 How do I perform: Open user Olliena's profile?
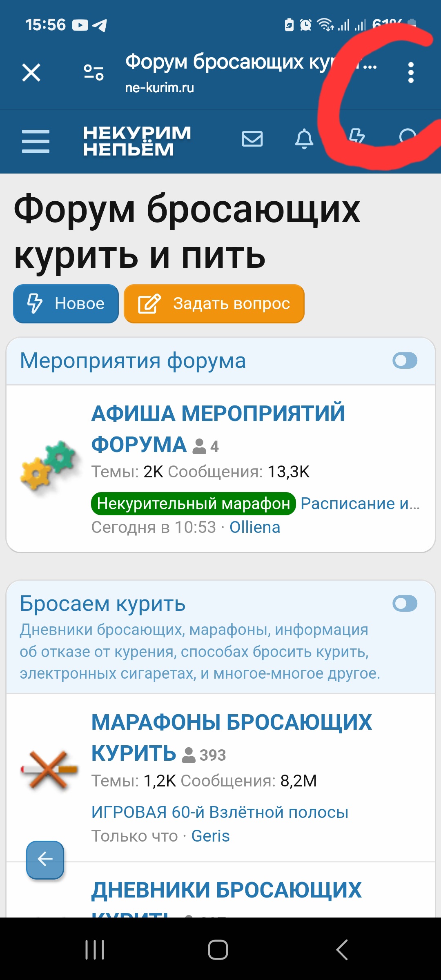pos(255,528)
